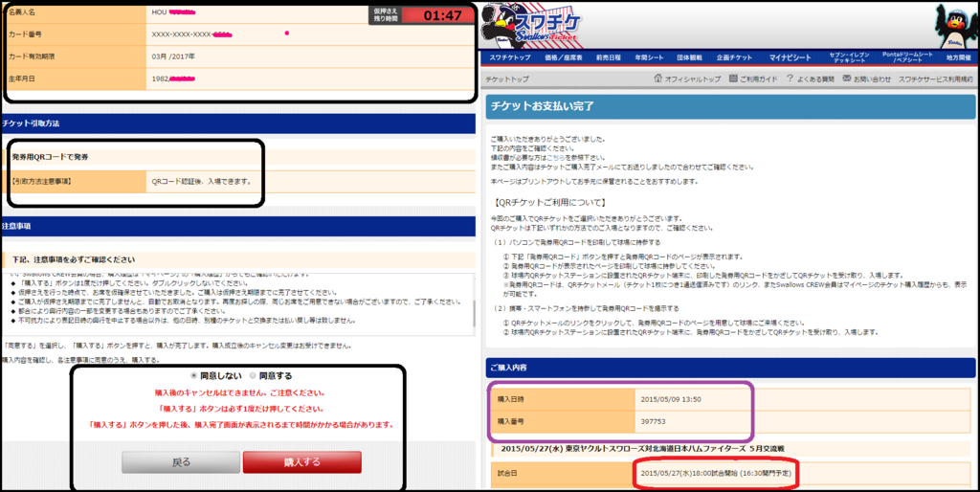Open the よくある質問 link
Image resolution: width=980 pixels, height=492 pixels.
click(815, 79)
